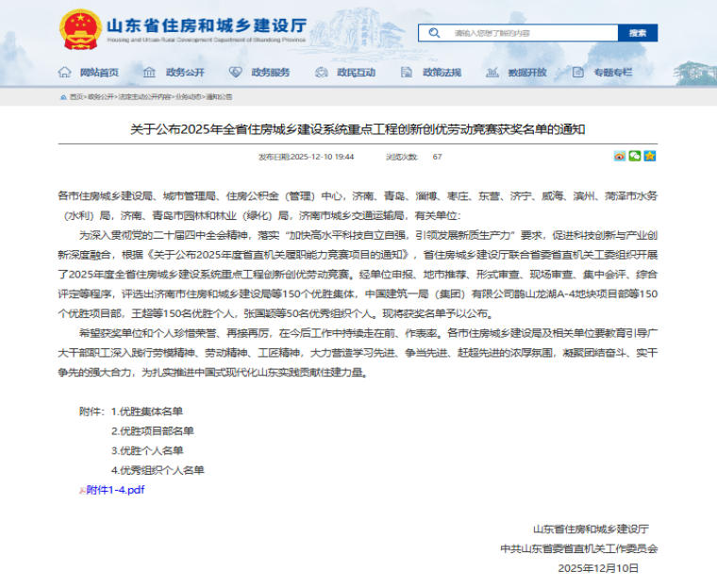Click the yellow star Qzone share icon
Image resolution: width=717 pixels, height=588 pixels.
tap(650, 156)
